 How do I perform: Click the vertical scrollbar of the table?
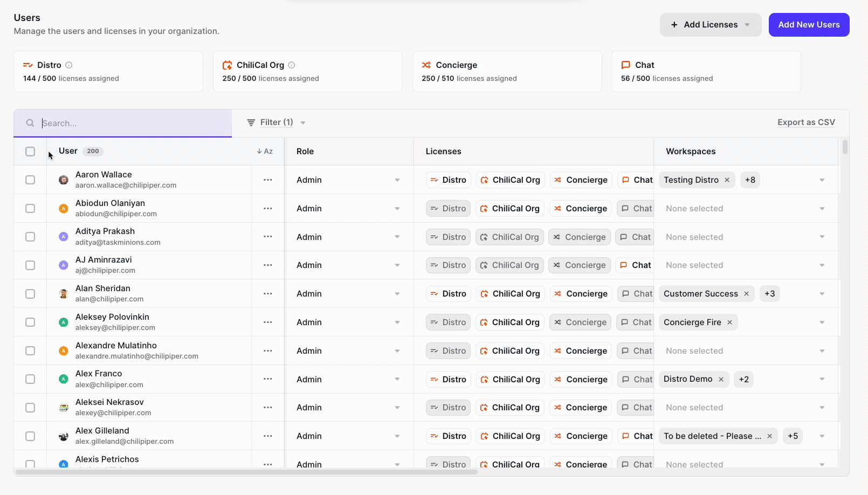click(x=845, y=147)
